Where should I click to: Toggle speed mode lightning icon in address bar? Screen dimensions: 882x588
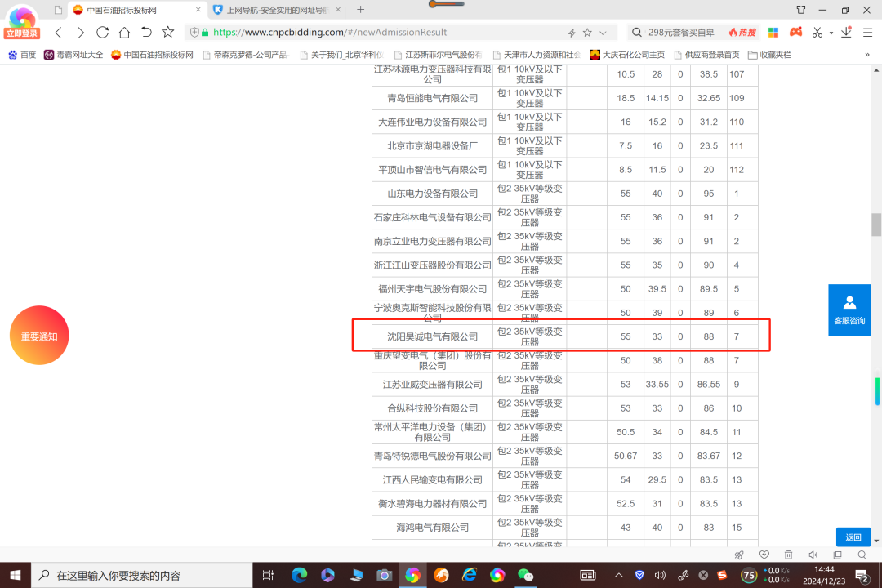click(x=572, y=33)
